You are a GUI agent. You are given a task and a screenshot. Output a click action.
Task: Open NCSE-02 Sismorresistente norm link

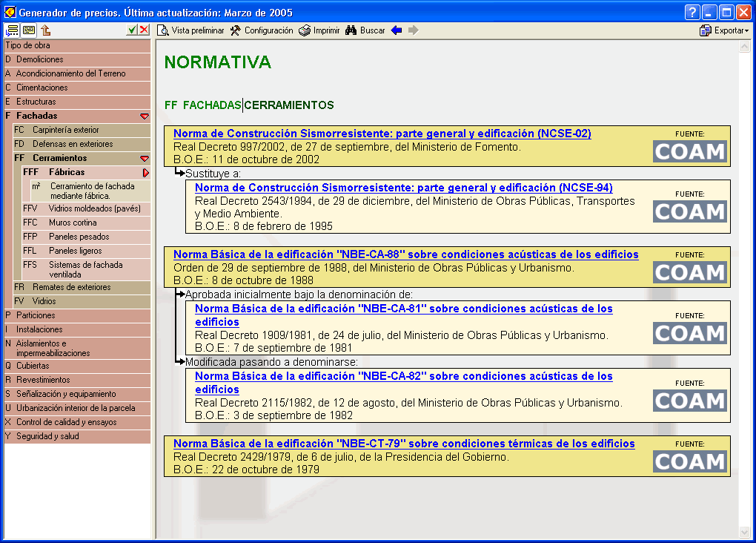[382, 134]
